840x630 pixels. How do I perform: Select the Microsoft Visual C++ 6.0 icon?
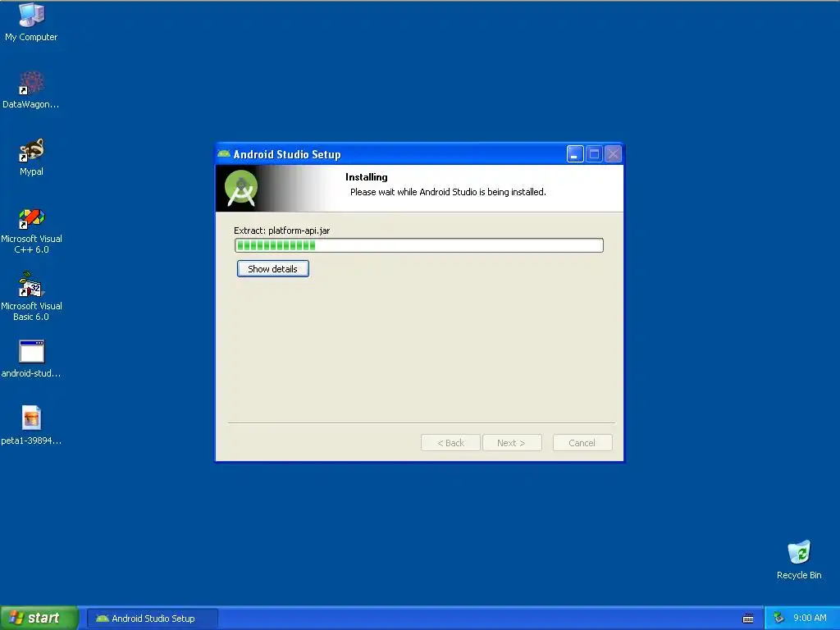[x=31, y=231]
